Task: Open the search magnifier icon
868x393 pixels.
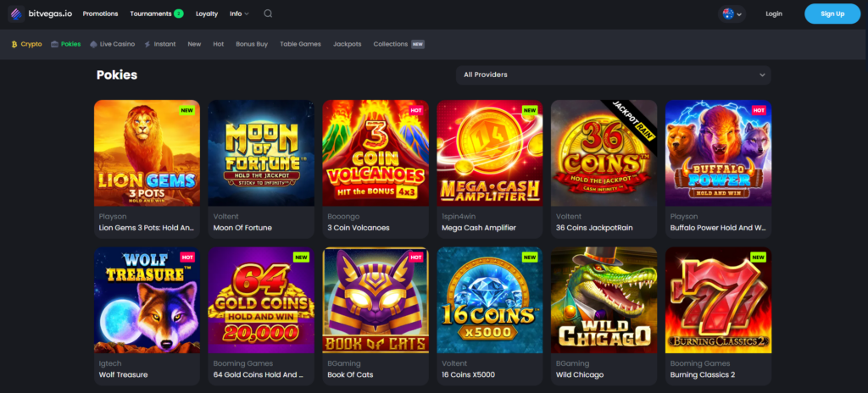Action: (x=268, y=14)
